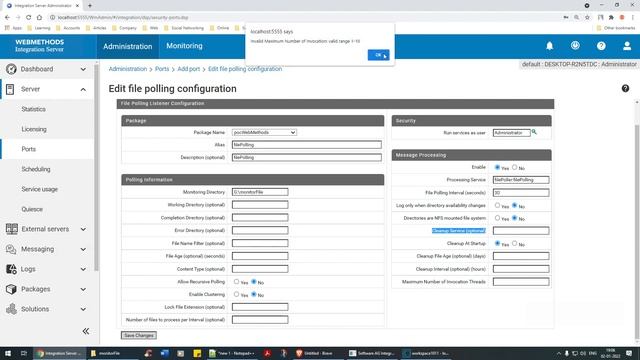Image resolution: width=640 pixels, height=360 pixels.
Task: Click the External servers icon
Action: click(x=11, y=229)
